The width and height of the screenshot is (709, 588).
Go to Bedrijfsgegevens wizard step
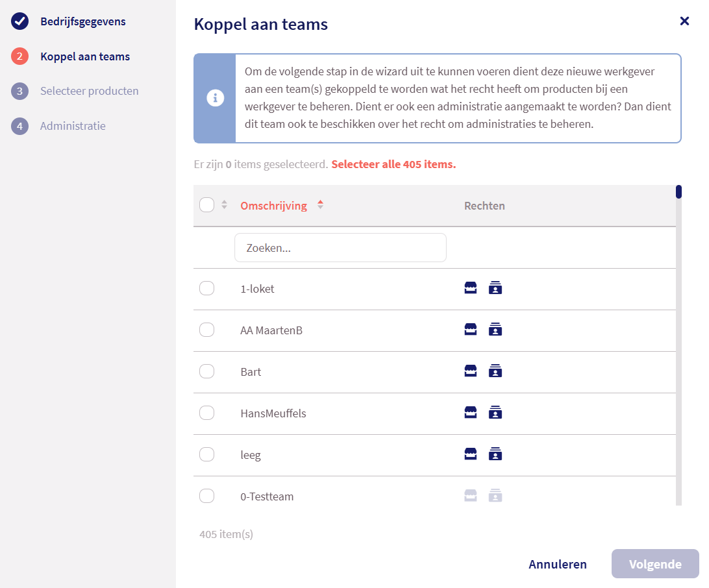(82, 21)
